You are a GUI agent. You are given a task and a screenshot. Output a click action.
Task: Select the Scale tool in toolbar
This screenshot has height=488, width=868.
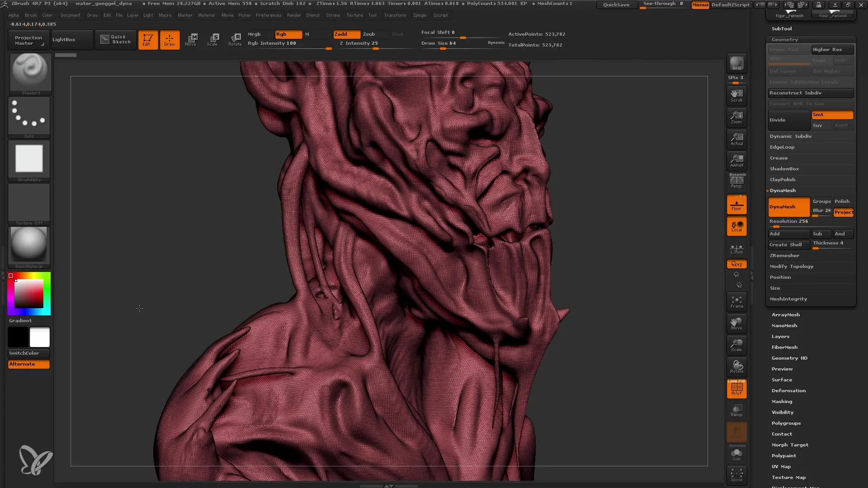coord(213,39)
